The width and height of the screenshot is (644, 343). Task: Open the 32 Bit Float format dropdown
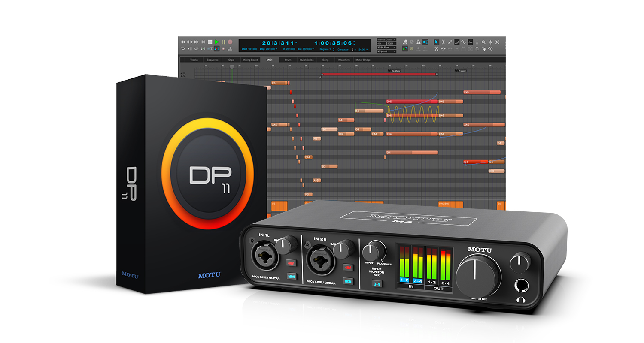tap(387, 48)
